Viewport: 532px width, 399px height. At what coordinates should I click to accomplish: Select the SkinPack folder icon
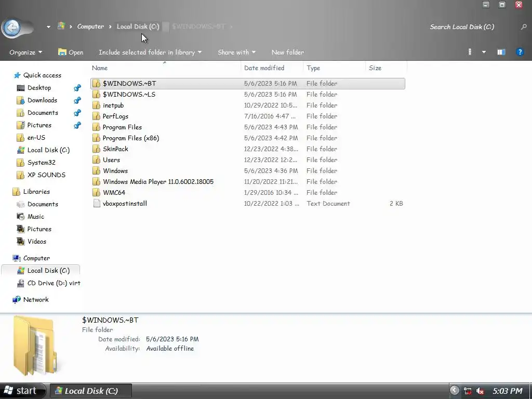pyautogui.click(x=97, y=149)
